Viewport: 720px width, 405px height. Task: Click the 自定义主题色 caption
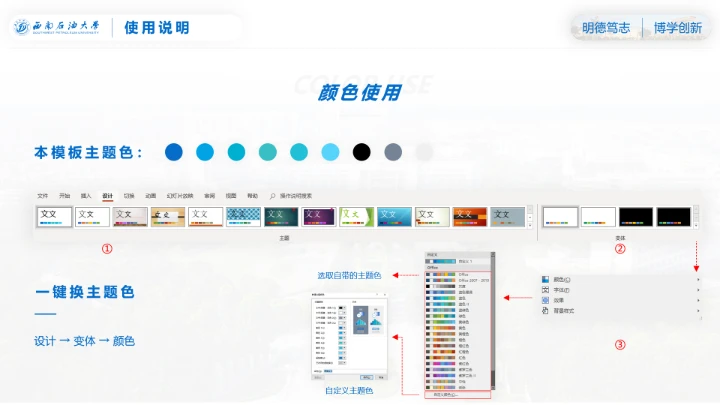(x=349, y=390)
